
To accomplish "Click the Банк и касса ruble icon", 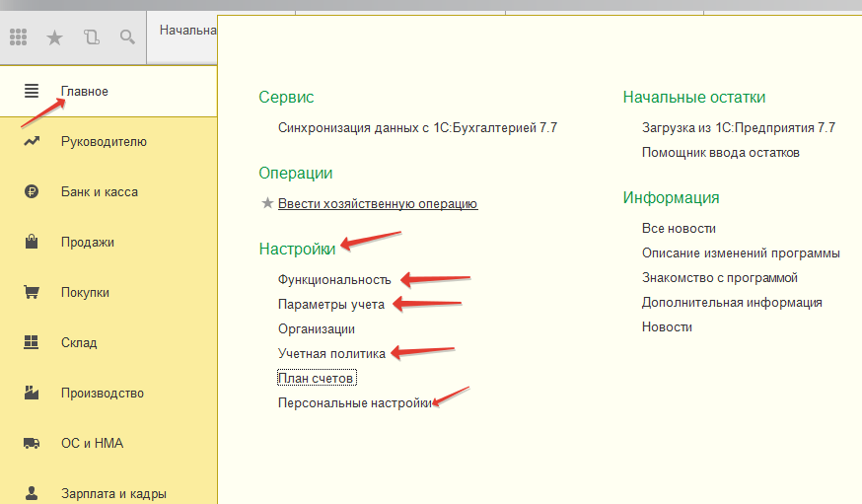I will coord(32,191).
